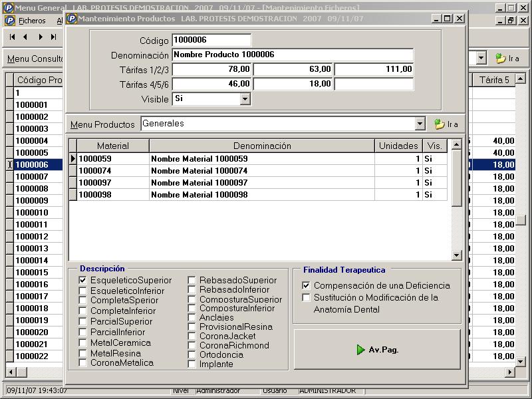Screen dimensions: 532x399
Task: Check the Anclajes option
Action: [192, 318]
